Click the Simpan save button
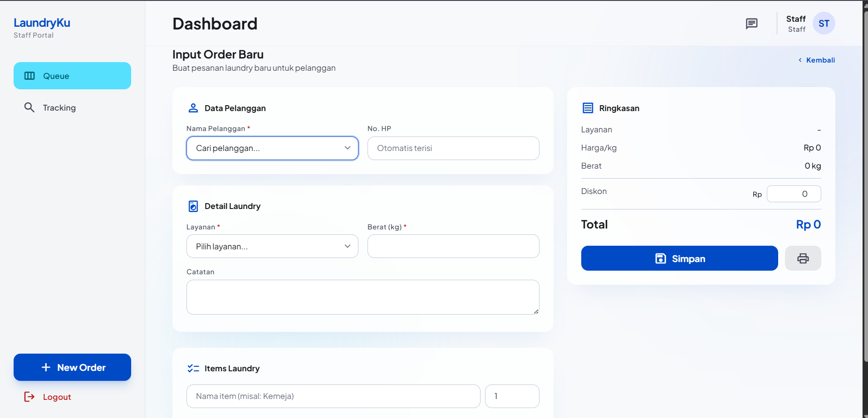 (x=679, y=258)
